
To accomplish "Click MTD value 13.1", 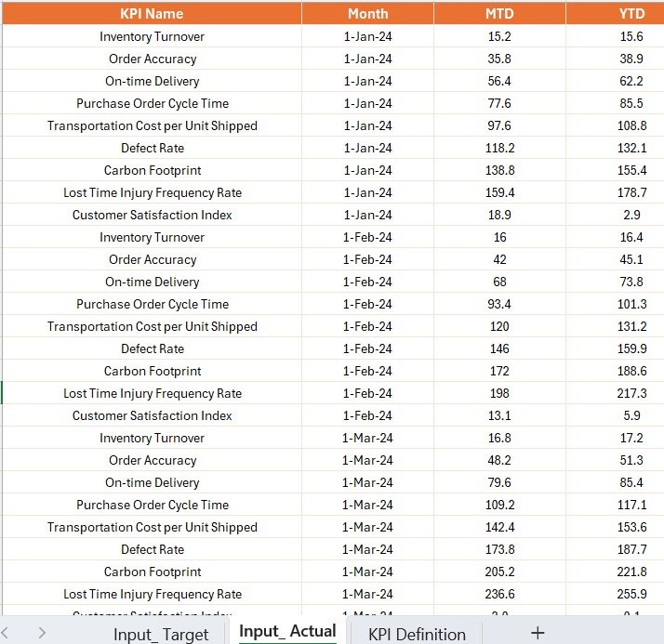I will click(x=499, y=415).
